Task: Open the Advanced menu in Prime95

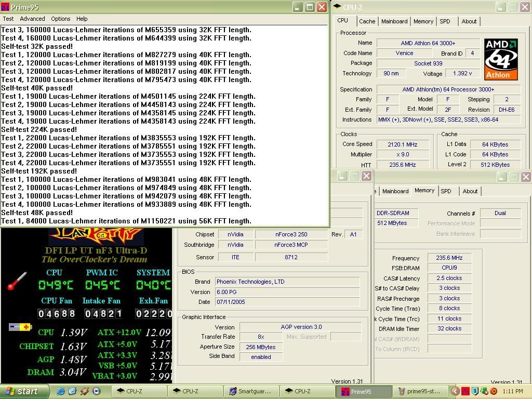Action: coord(32,19)
